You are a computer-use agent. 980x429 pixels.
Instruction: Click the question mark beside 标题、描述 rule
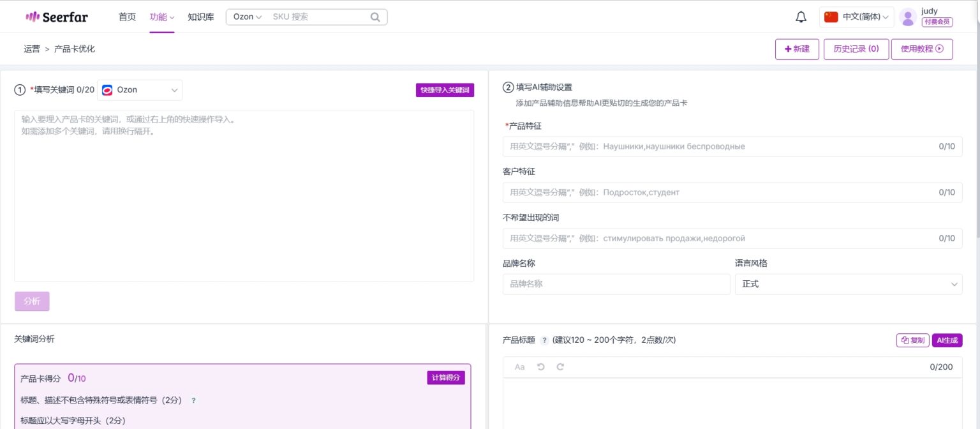(193, 400)
